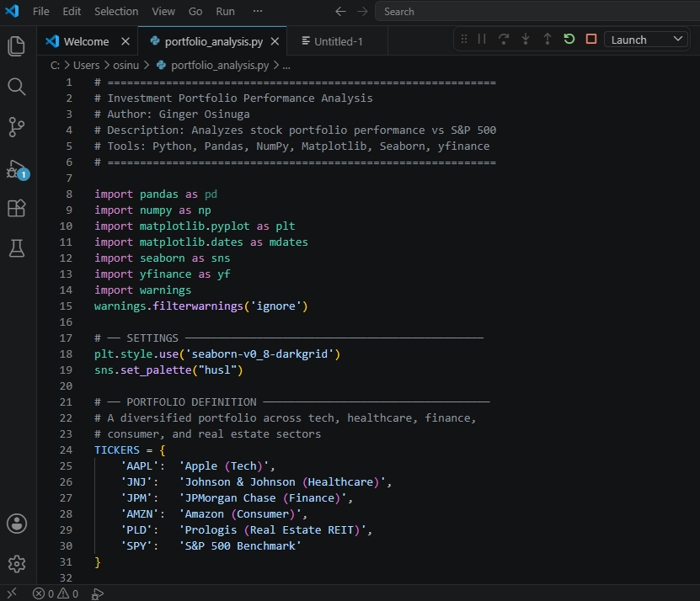The width and height of the screenshot is (700, 601).
Task: Click 'Investment Portfolio Performance Analysis' comment
Action: (x=240, y=98)
